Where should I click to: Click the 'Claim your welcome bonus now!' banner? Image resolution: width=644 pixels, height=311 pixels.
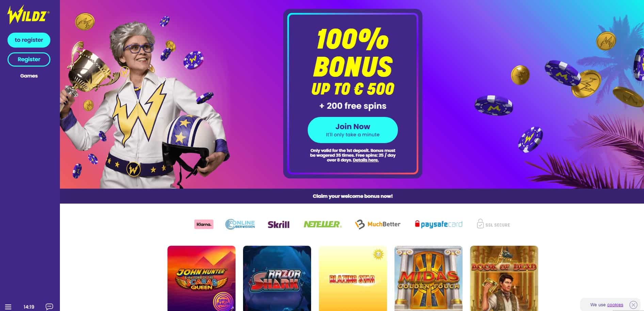pyautogui.click(x=352, y=196)
